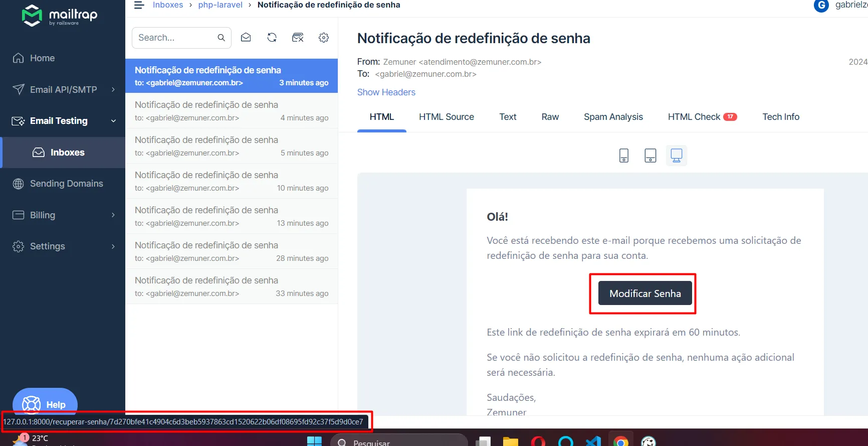Open the Email API/SMTP section
This screenshot has height=446, width=868.
point(63,89)
